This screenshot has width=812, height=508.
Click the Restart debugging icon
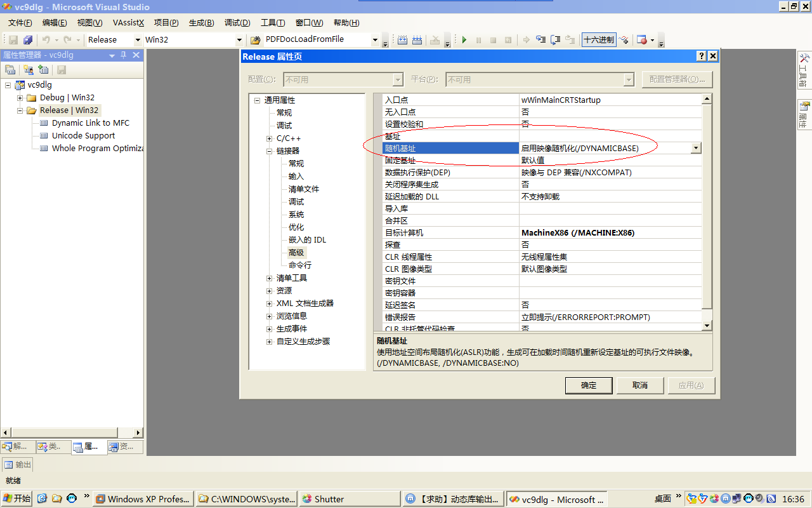click(508, 40)
